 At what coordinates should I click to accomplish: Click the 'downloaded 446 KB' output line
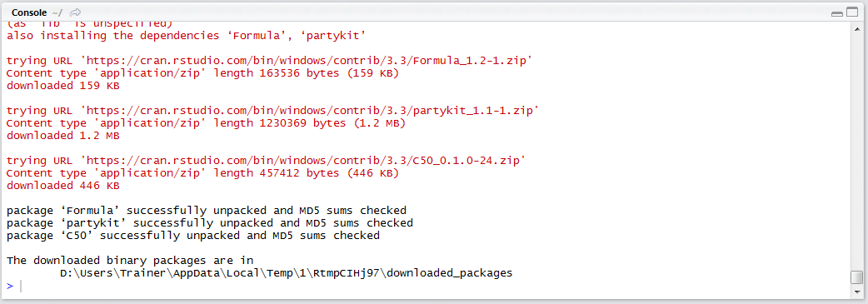[63, 186]
